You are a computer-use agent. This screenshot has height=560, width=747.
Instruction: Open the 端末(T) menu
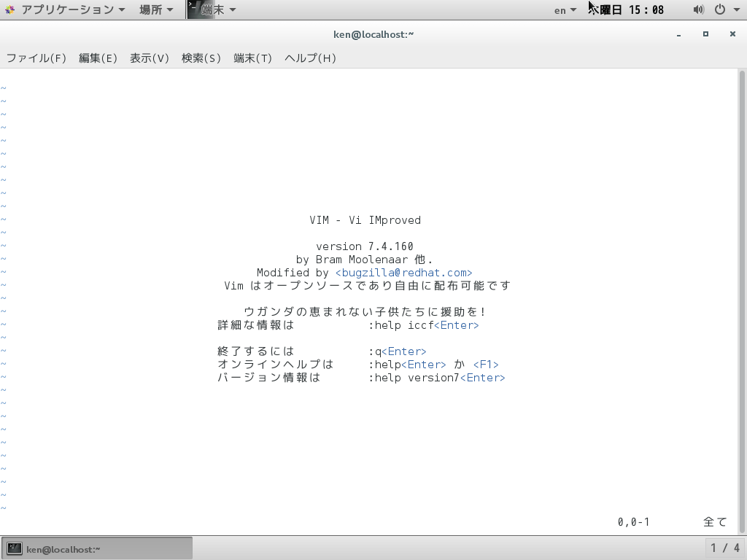(252, 58)
